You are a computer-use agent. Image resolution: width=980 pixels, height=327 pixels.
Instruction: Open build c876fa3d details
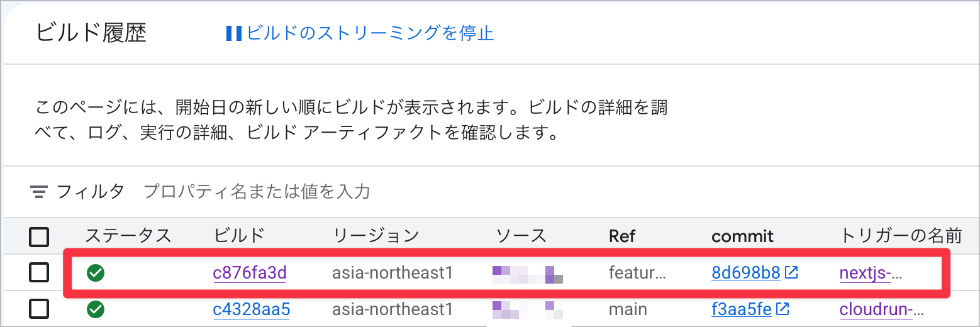[x=250, y=272]
